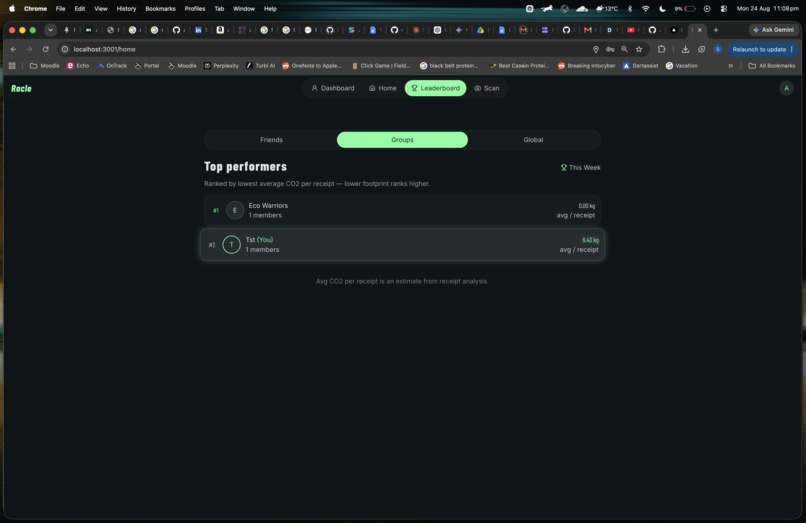
Task: Click the Chrome profile S icon
Action: point(718,49)
